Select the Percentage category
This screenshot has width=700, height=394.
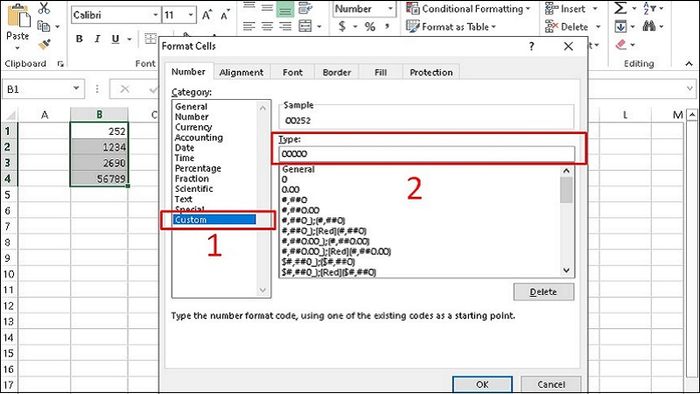pyautogui.click(x=198, y=168)
